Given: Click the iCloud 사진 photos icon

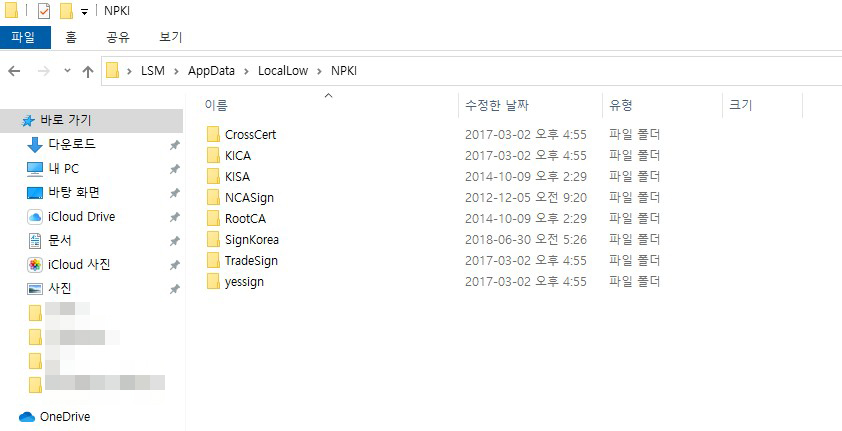Looking at the screenshot, I should tap(35, 265).
